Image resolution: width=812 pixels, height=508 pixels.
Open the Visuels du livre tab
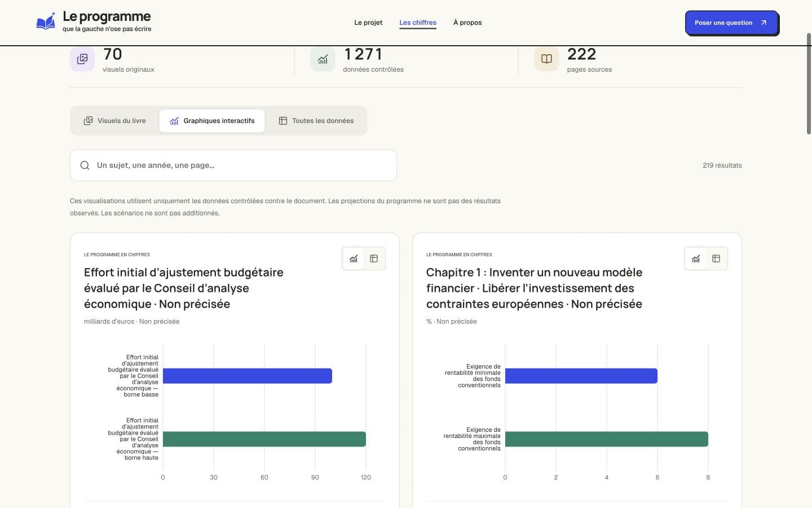pyautogui.click(x=114, y=121)
